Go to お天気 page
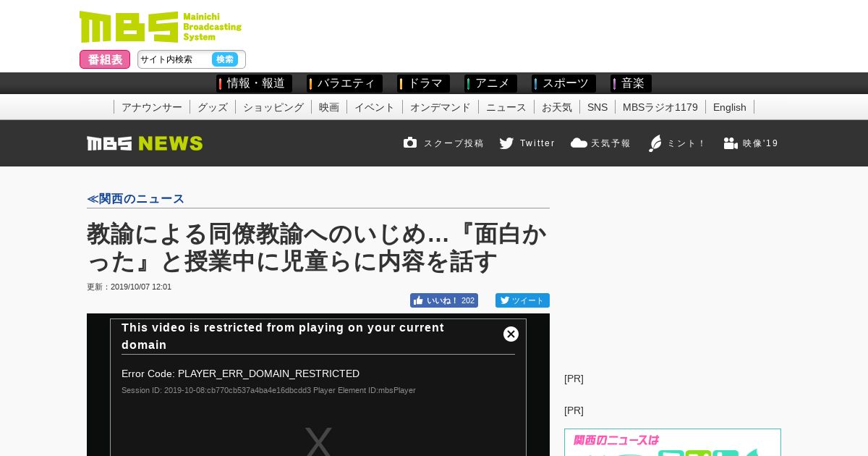This screenshot has width=868, height=456. [x=557, y=107]
